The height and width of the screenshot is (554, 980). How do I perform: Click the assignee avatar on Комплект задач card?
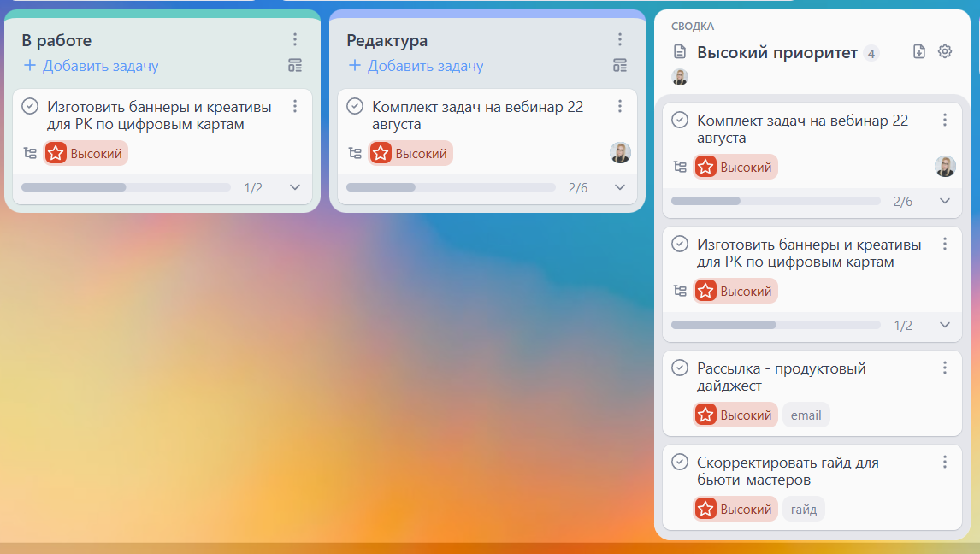point(621,153)
